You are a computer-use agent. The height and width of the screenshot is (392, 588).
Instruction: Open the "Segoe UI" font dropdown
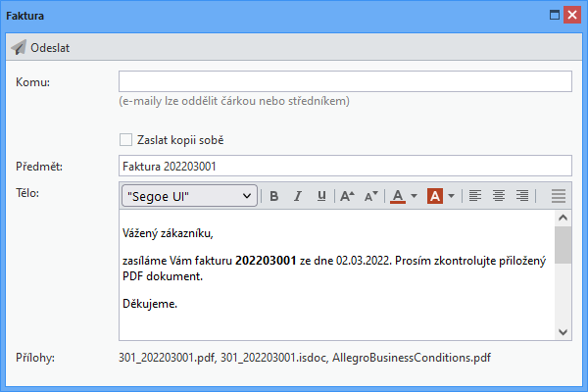[x=189, y=196]
